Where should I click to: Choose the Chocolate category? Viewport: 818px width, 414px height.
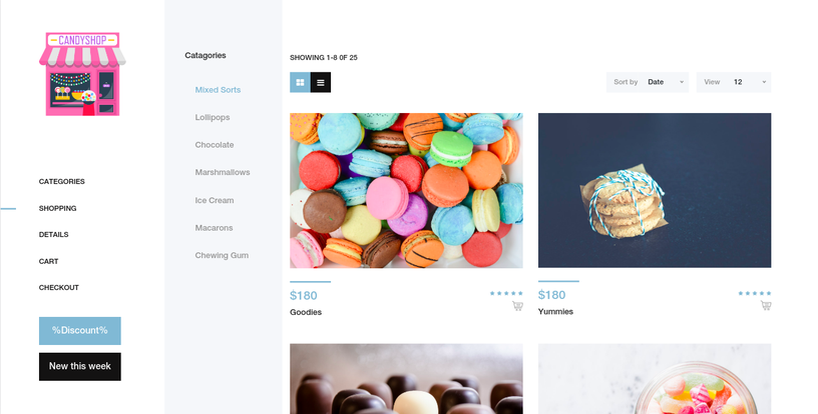click(214, 145)
